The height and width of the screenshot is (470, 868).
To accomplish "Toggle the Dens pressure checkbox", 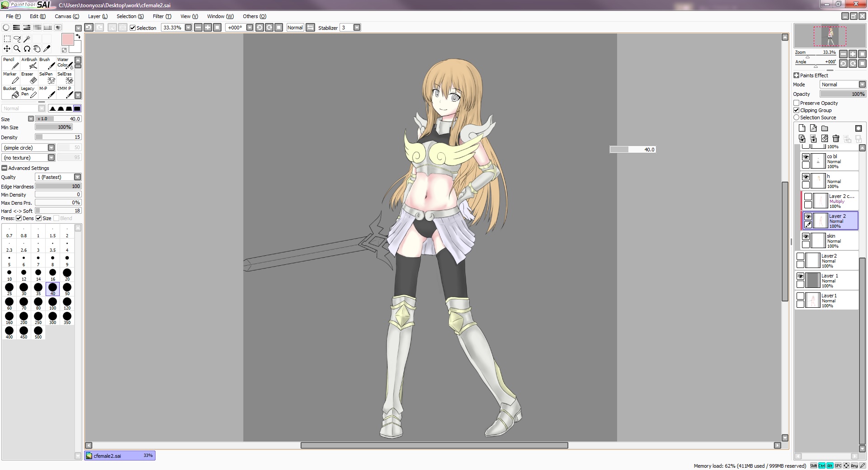I will click(x=19, y=218).
